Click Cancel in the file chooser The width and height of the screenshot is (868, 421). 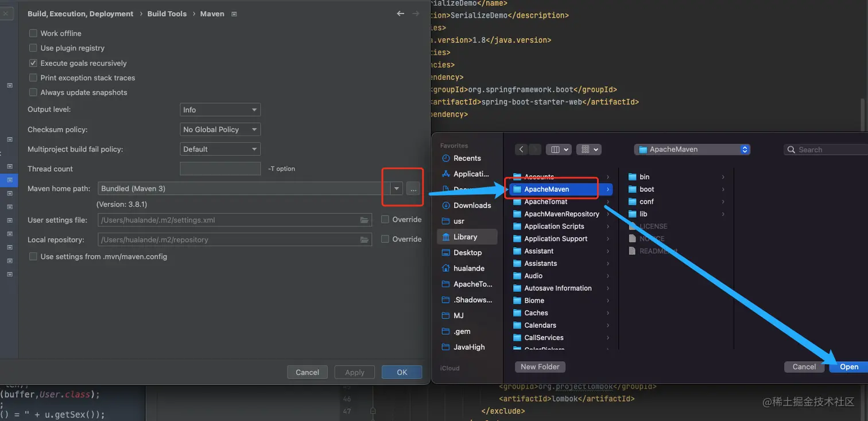pyautogui.click(x=804, y=367)
